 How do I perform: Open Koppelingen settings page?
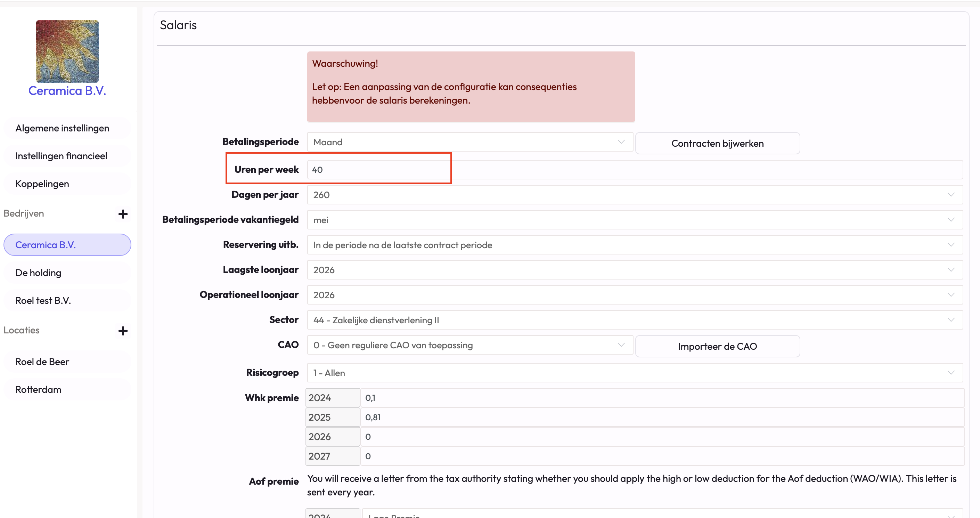(42, 184)
